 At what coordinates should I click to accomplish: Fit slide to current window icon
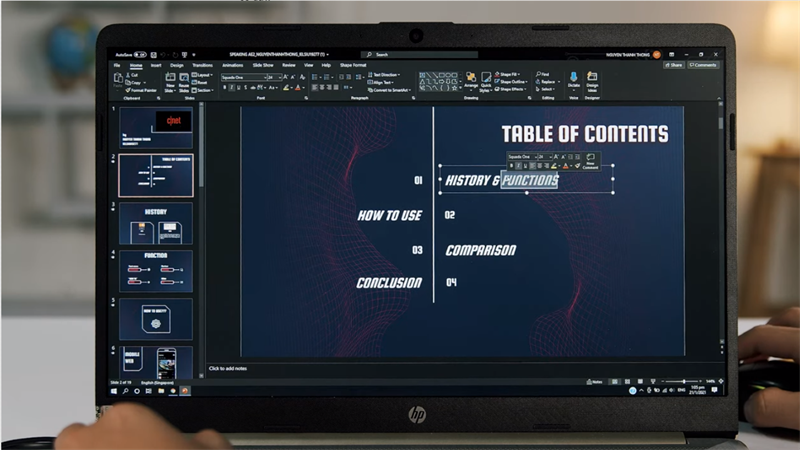(x=720, y=381)
